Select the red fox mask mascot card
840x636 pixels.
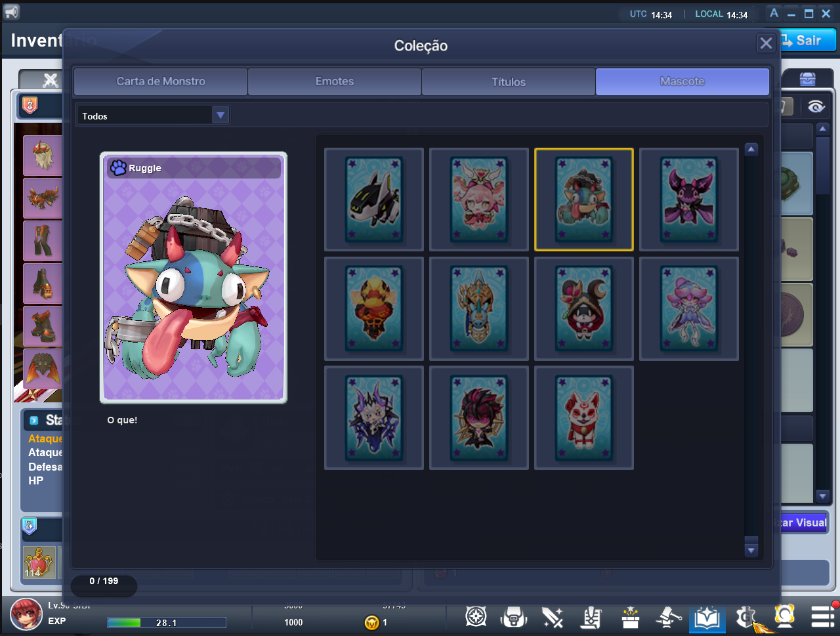(584, 417)
